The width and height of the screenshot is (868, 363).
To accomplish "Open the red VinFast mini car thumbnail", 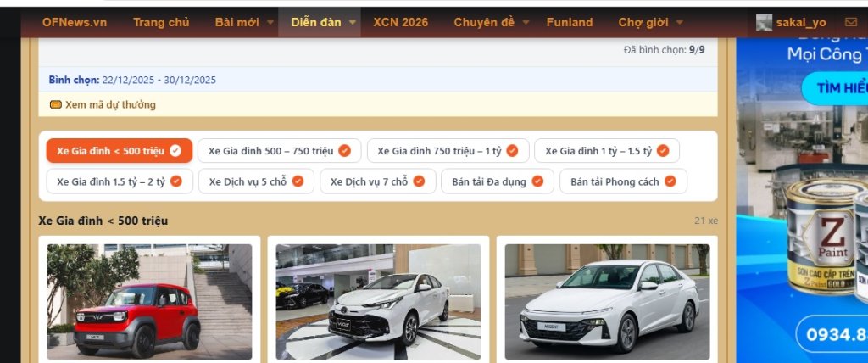I will tap(149, 302).
